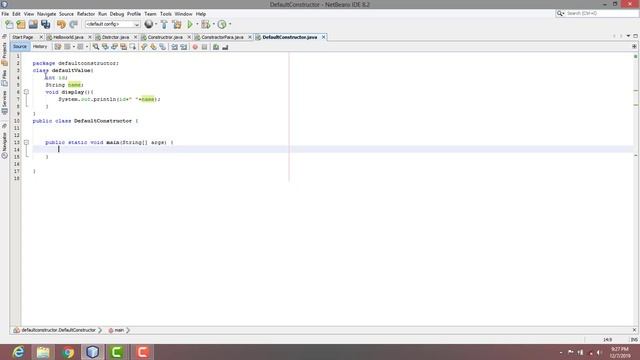
Task: Stop macro recording icon
Action: (x=204, y=47)
